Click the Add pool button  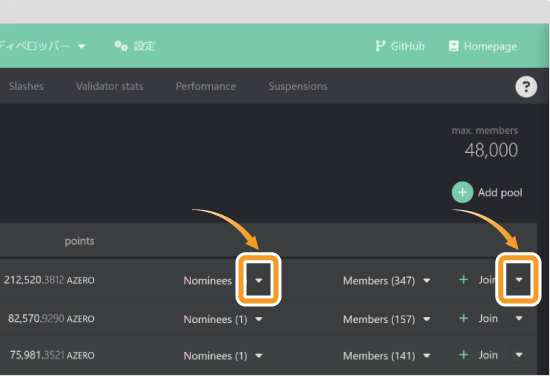[x=487, y=192]
